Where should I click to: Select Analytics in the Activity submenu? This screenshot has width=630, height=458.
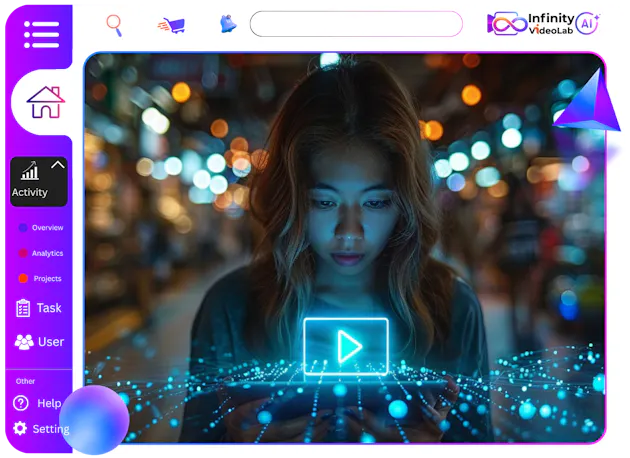click(47, 254)
